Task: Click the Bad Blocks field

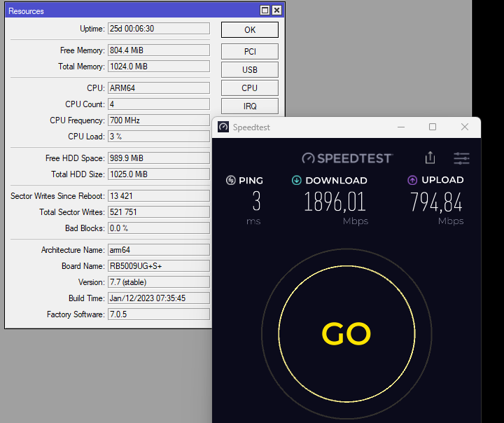Action: pyautogui.click(x=159, y=228)
